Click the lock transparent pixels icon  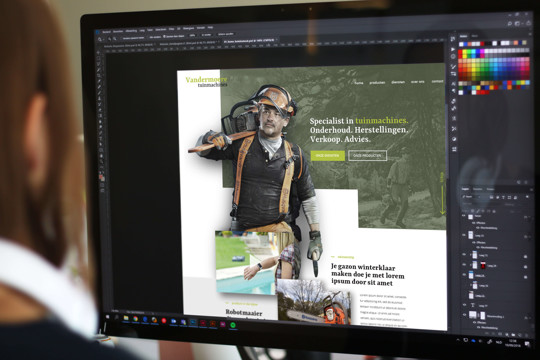[472, 211]
